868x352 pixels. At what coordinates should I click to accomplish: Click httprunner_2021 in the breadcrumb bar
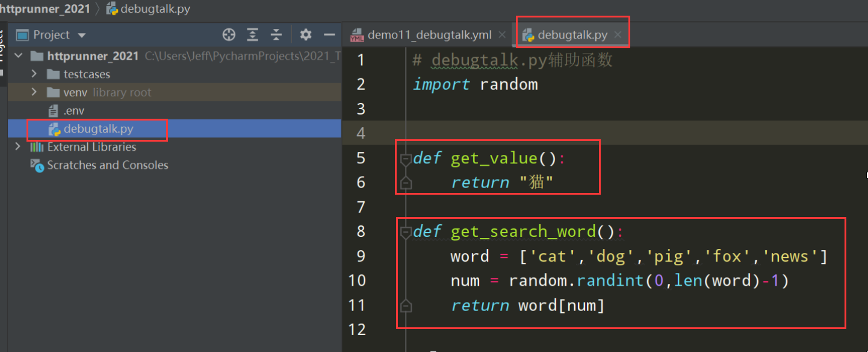[x=45, y=9]
